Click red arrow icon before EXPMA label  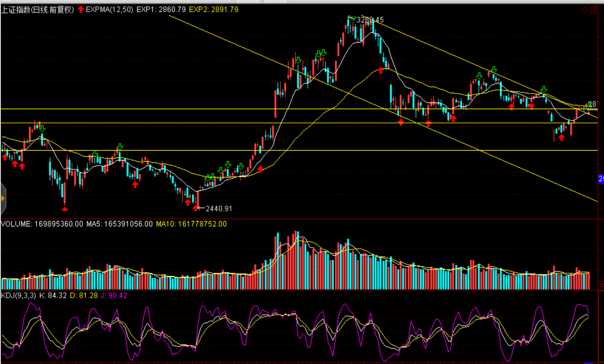click(81, 9)
